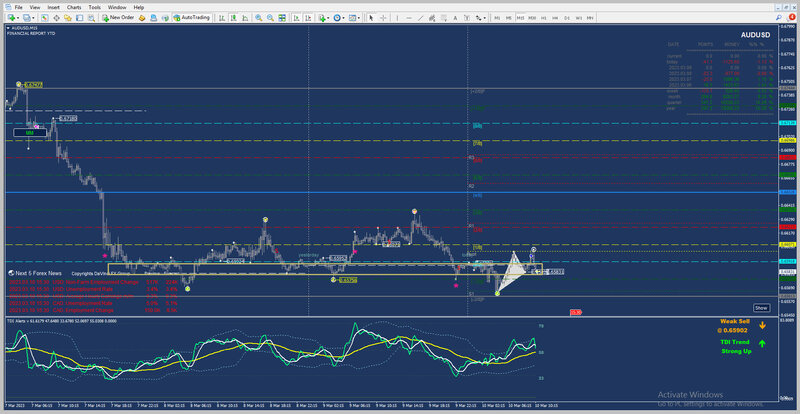Select the AUDUSD,M15 chart title tab
This screenshot has height=414, width=800.
(x=25, y=27)
